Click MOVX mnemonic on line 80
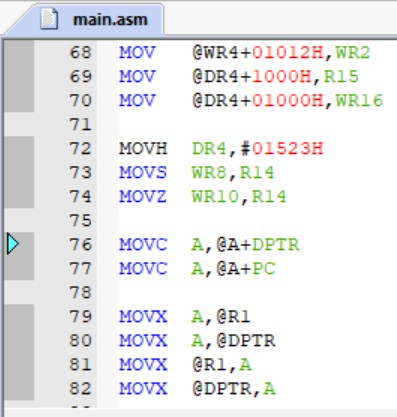 [143, 341]
